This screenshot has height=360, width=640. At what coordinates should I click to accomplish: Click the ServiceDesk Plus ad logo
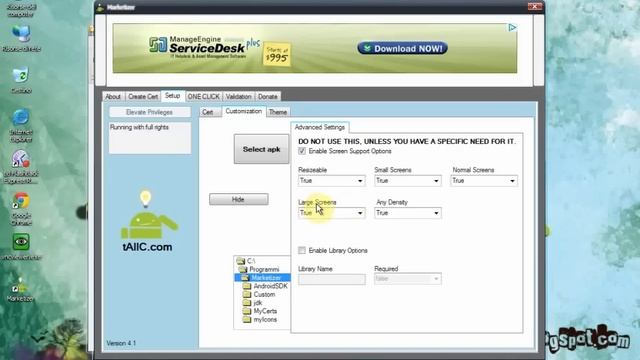(204, 48)
